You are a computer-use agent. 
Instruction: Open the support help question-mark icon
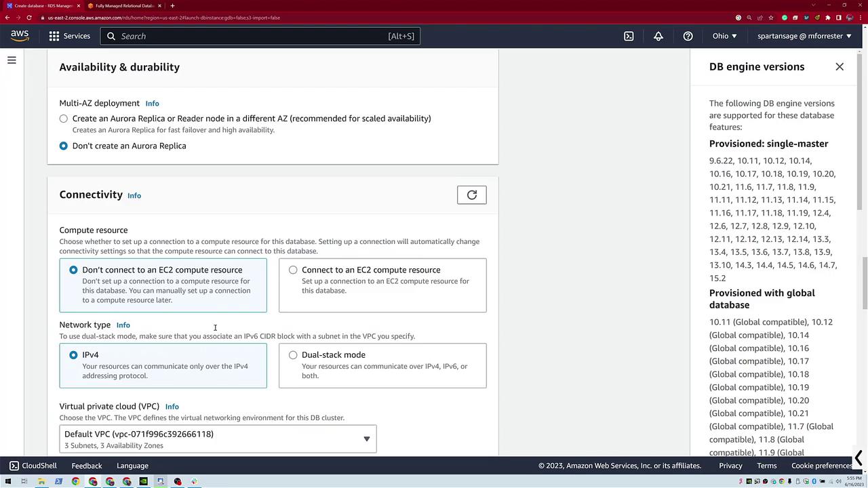click(688, 36)
